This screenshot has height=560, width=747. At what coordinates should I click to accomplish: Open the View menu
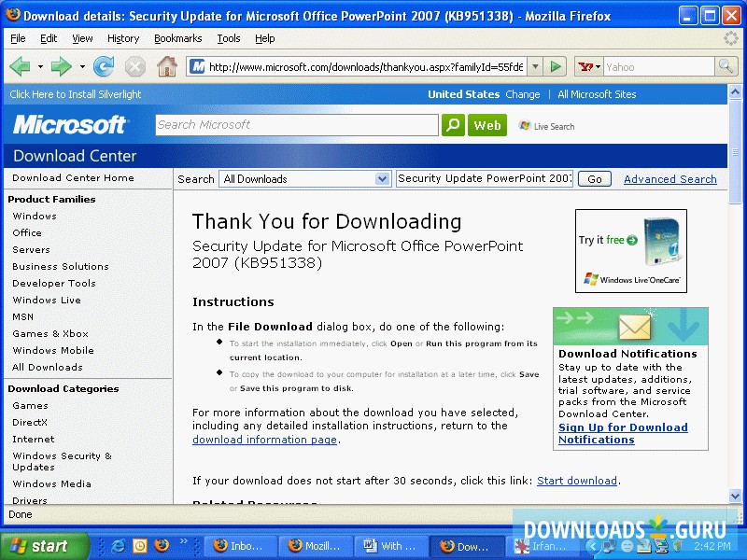tap(82, 38)
